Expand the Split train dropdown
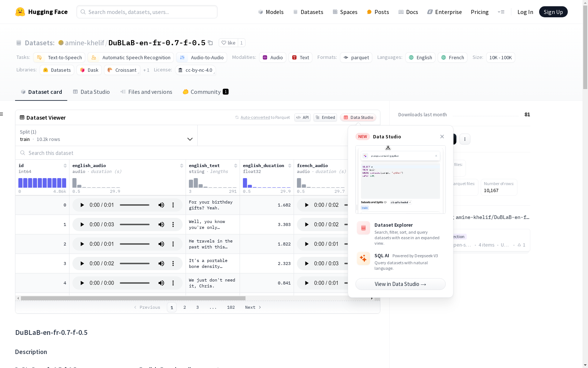The image size is (588, 368). (106, 135)
